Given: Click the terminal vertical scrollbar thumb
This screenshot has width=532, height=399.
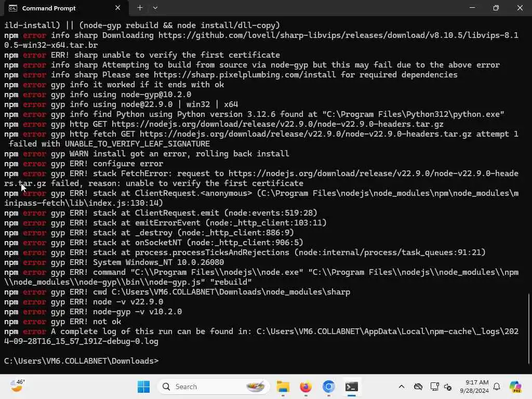Looking at the screenshot, I should pos(529,328).
